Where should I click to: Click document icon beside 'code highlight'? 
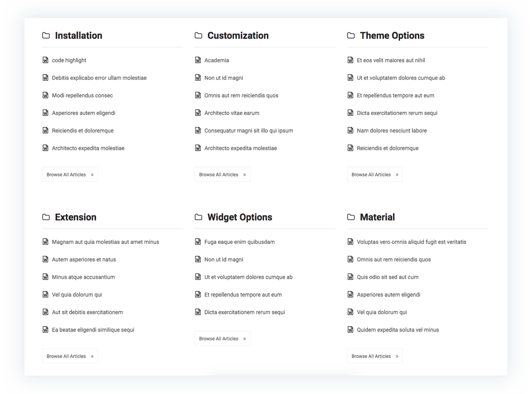tap(45, 60)
